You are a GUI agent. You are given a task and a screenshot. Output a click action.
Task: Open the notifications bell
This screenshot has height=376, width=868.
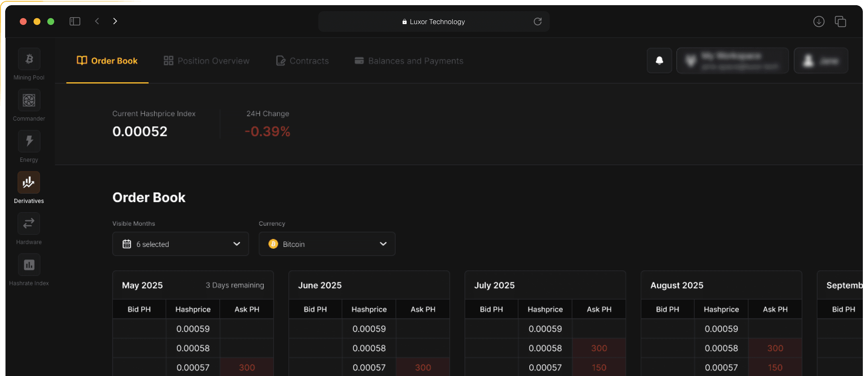[x=659, y=61]
